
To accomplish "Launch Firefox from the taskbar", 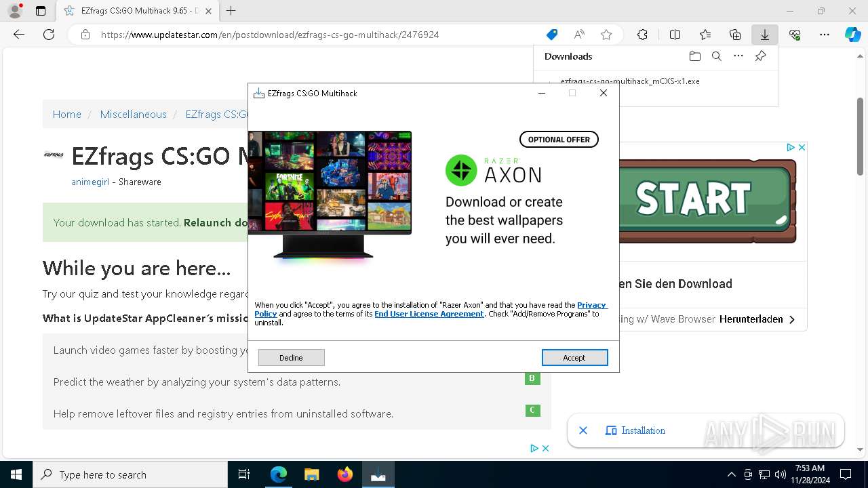I will tap(344, 474).
